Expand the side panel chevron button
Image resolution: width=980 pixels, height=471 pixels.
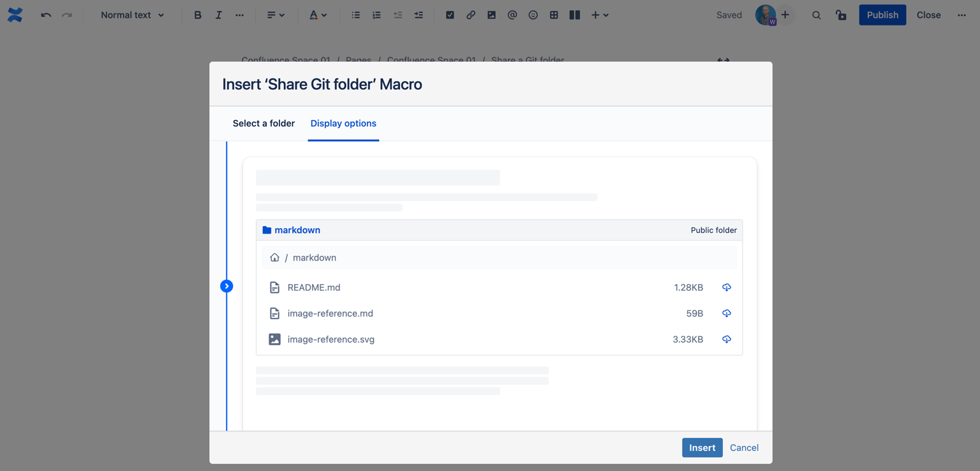(x=226, y=286)
